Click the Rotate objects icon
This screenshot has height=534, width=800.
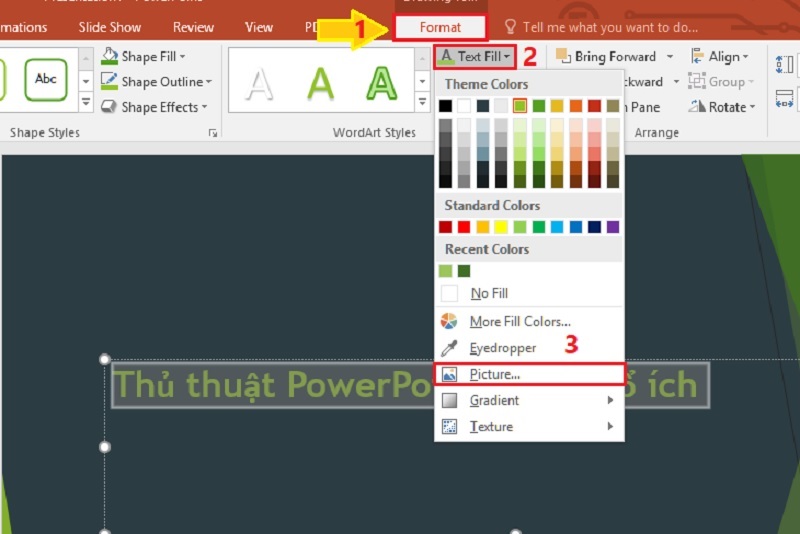pyautogui.click(x=697, y=107)
